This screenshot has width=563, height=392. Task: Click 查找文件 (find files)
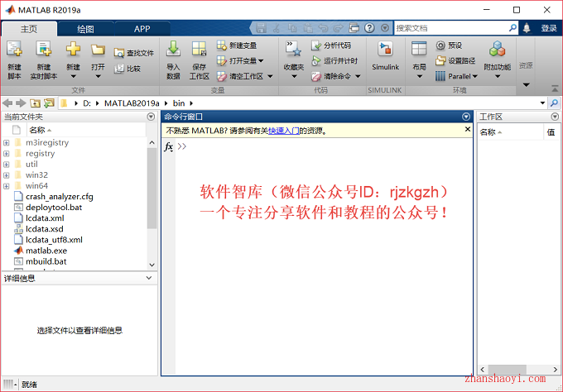[134, 53]
